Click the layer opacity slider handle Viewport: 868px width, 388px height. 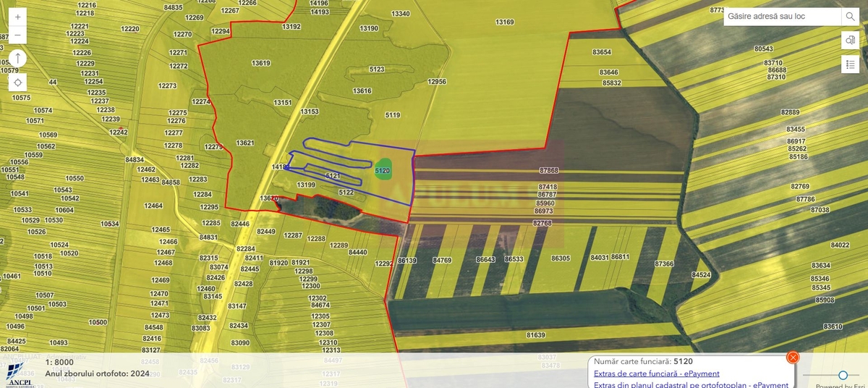[x=843, y=375]
